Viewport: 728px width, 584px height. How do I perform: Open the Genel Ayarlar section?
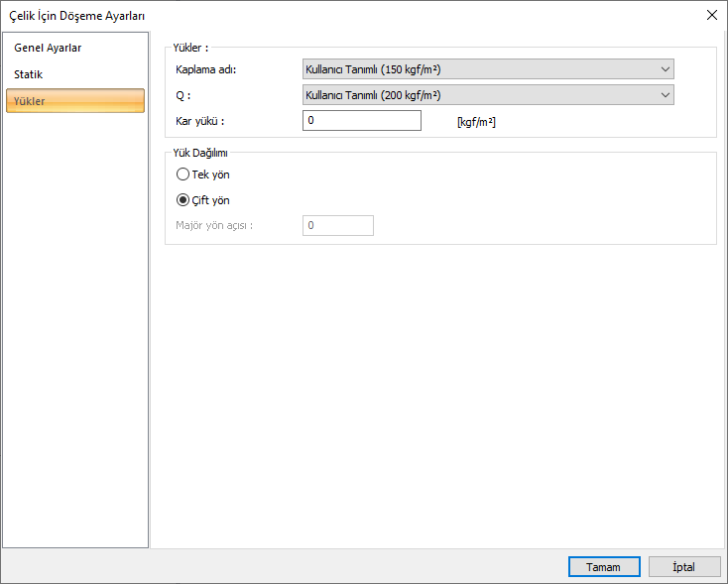coord(48,48)
